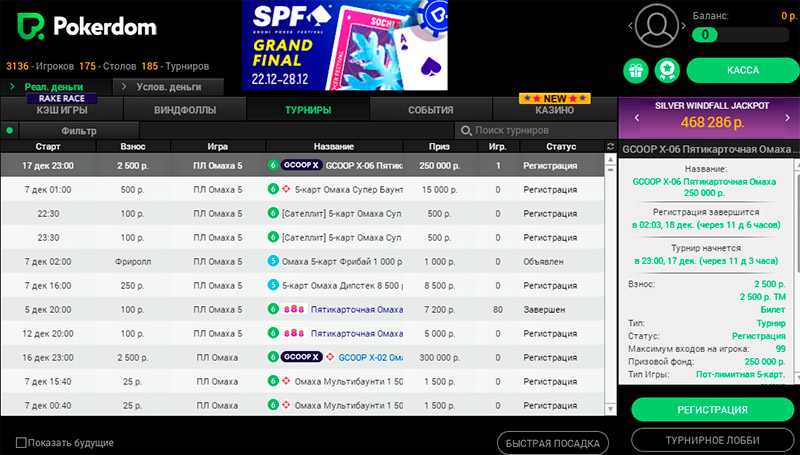The image size is (800, 455).
Task: Click the search magnifier icon
Action: pos(466,131)
